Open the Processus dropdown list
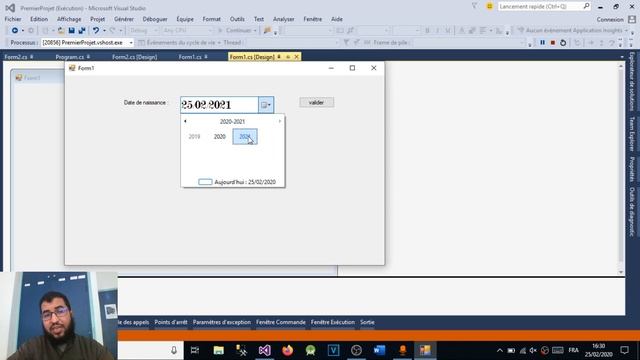 (x=131, y=42)
